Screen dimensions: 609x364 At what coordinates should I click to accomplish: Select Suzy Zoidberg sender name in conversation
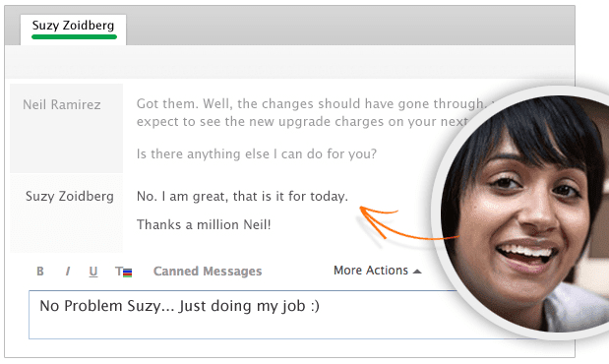coord(70,196)
